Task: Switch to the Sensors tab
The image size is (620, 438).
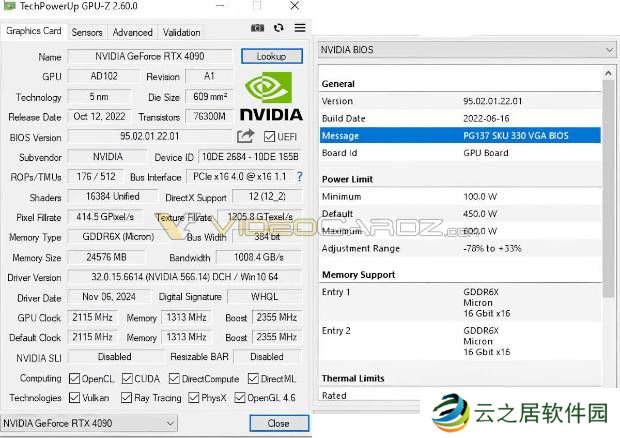Action: coord(86,32)
